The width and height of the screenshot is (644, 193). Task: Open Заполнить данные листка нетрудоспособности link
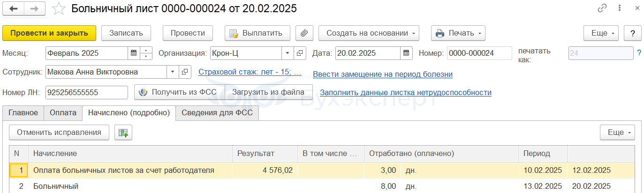pos(406,92)
